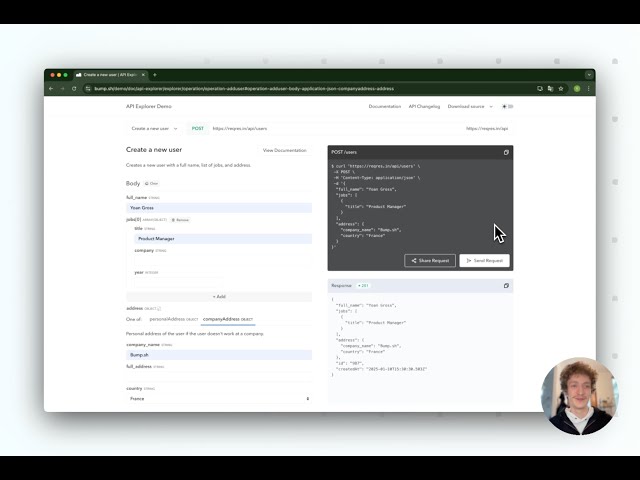Go forward in the browser
This screenshot has width=640, height=480.
click(62, 89)
